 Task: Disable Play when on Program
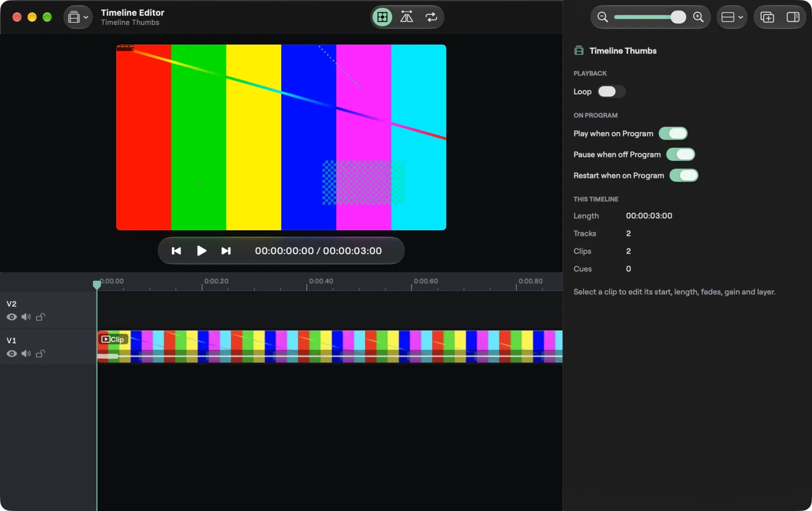click(673, 133)
